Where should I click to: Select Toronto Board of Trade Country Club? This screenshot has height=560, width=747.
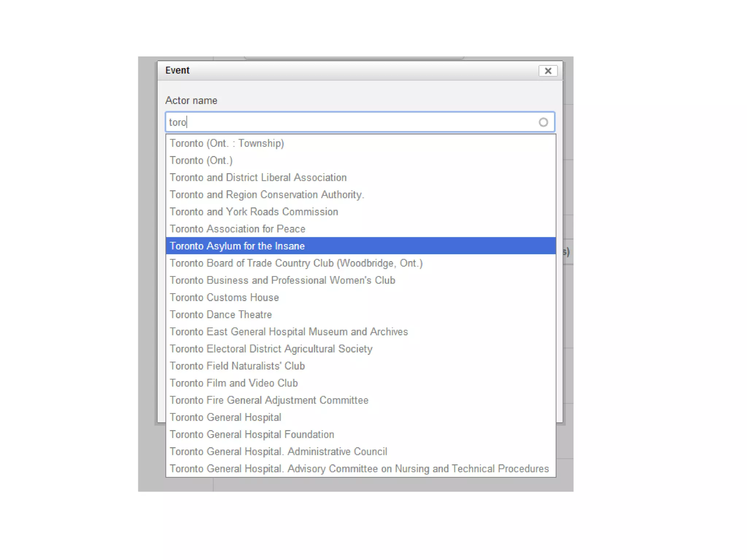click(x=296, y=263)
